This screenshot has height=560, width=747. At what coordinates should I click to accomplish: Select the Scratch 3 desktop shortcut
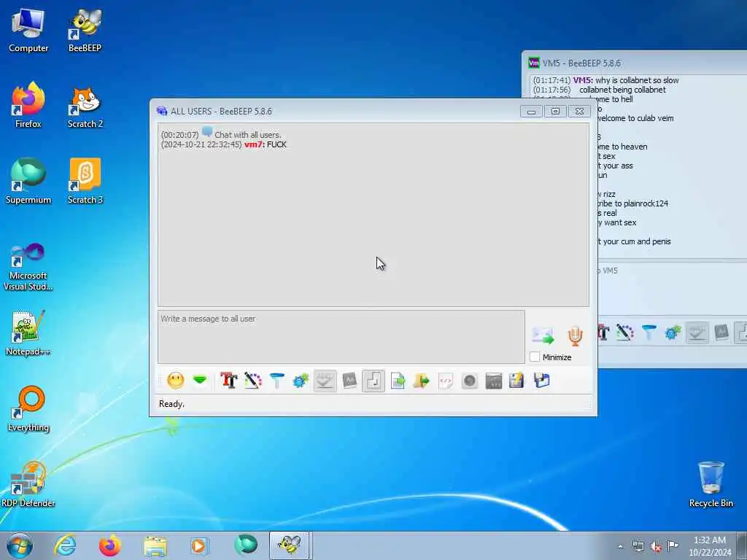click(85, 182)
